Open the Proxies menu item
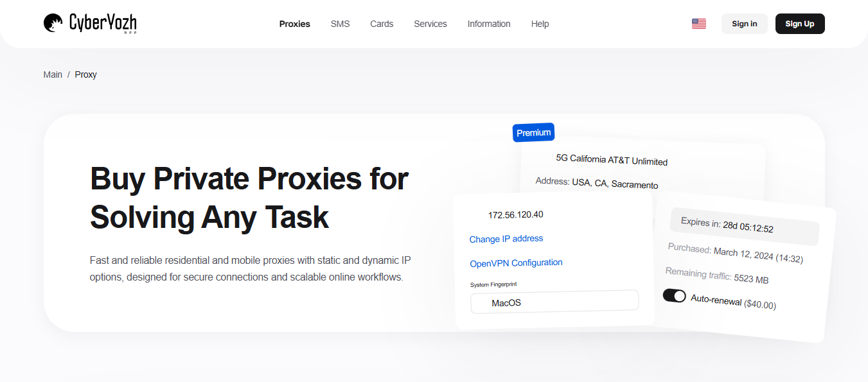Viewport: 868px width, 382px height. [294, 24]
